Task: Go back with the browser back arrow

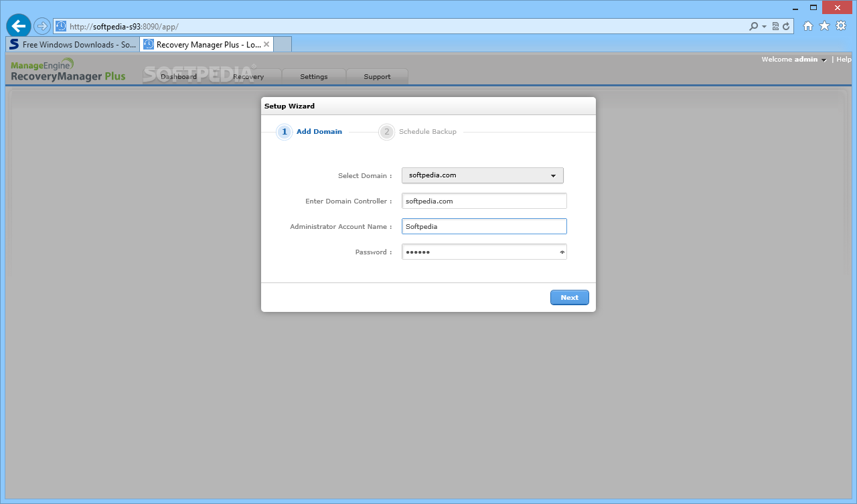Action: click(19, 26)
